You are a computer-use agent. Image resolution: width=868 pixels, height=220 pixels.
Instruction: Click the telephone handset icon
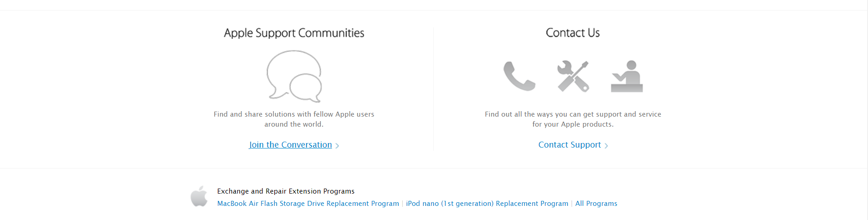pos(519,76)
